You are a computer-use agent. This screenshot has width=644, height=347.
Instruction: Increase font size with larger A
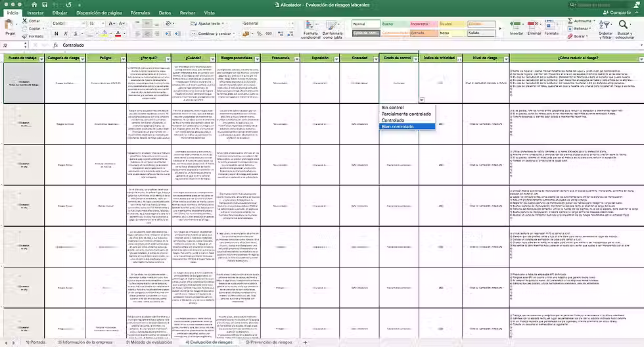pos(112,24)
